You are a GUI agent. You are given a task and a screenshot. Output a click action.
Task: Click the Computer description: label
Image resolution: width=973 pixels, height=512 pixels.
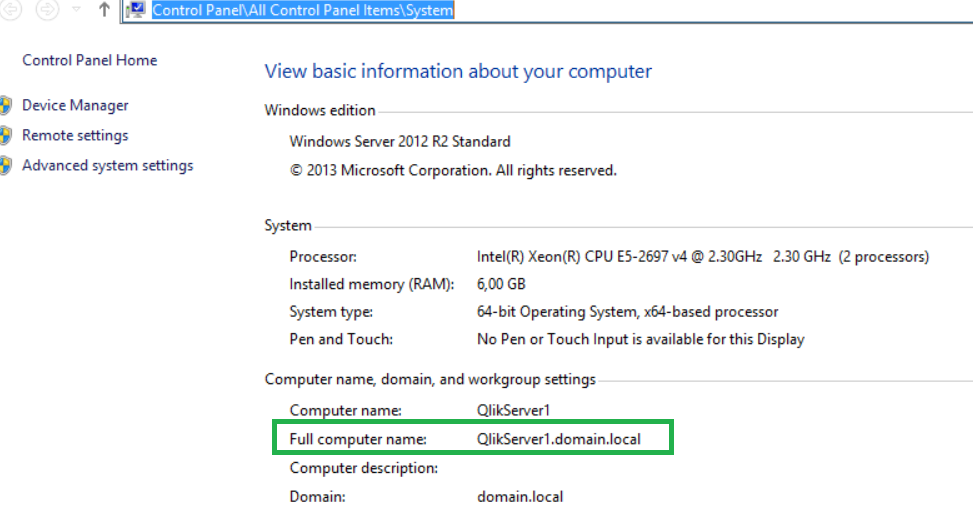[364, 468]
